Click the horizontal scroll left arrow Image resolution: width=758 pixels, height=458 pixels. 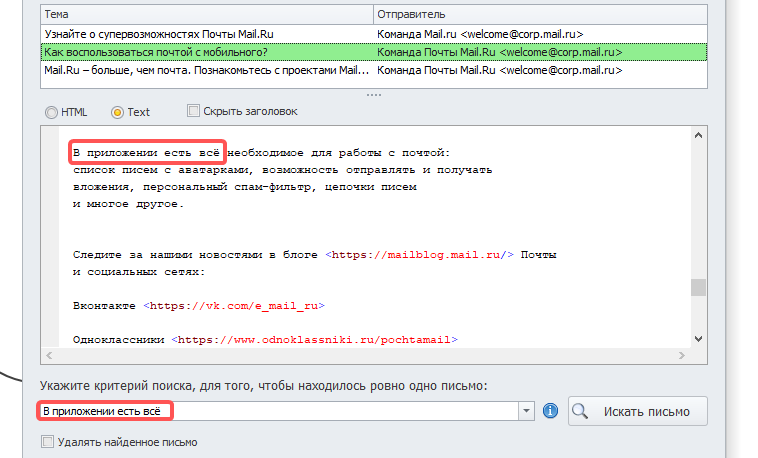coord(49,355)
